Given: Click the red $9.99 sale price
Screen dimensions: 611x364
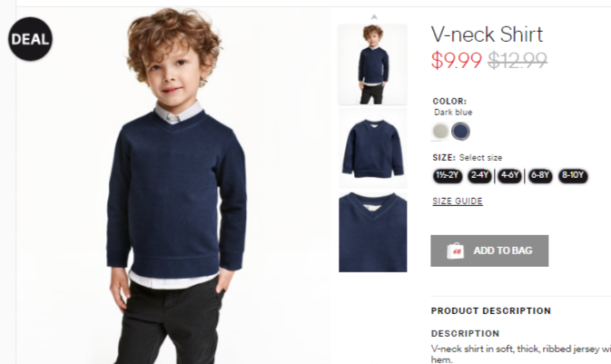Looking at the screenshot, I should [x=457, y=61].
